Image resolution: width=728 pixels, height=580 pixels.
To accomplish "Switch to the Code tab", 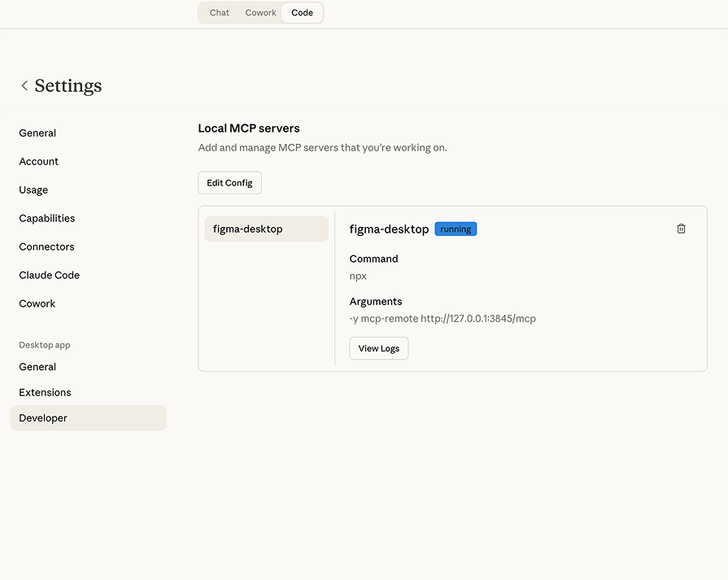I will click(x=302, y=12).
